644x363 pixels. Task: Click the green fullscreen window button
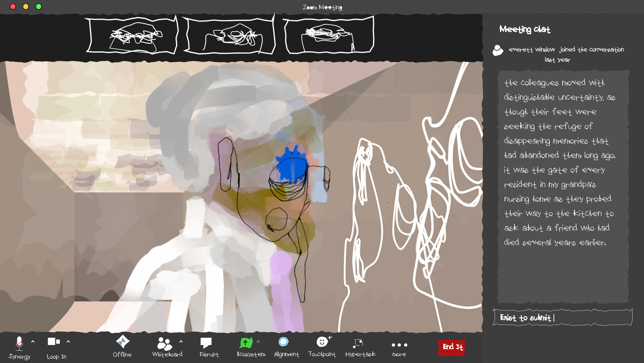(x=39, y=6)
